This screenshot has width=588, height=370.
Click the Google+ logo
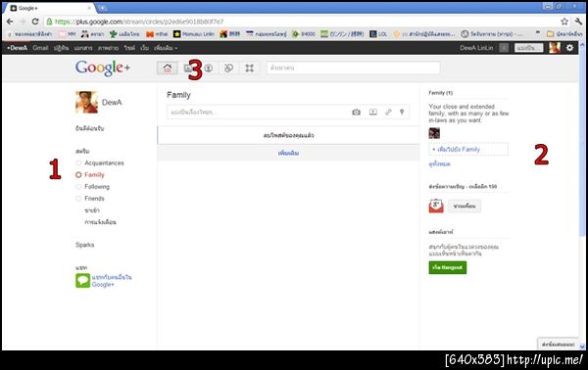(x=102, y=68)
